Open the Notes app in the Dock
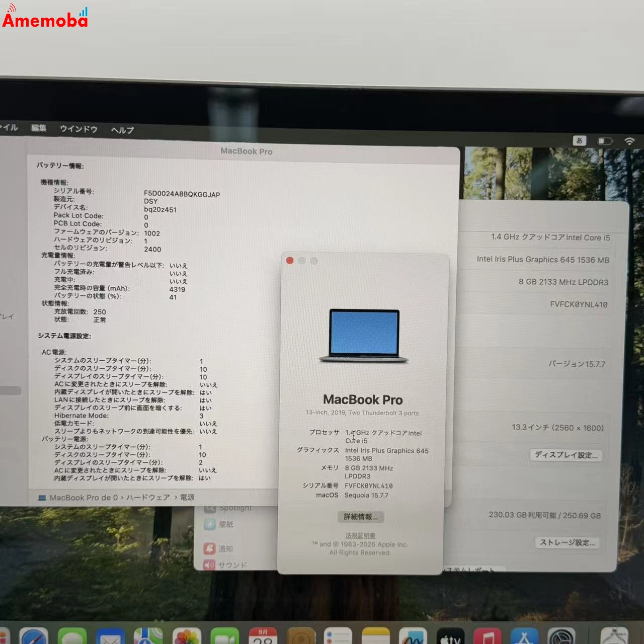This screenshot has height=644, width=644. coord(376,637)
